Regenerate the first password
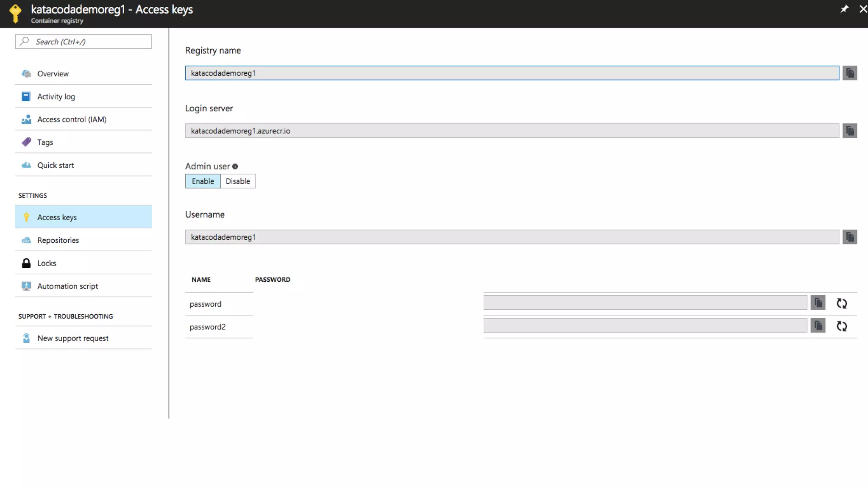This screenshot has height=488, width=868. point(841,303)
